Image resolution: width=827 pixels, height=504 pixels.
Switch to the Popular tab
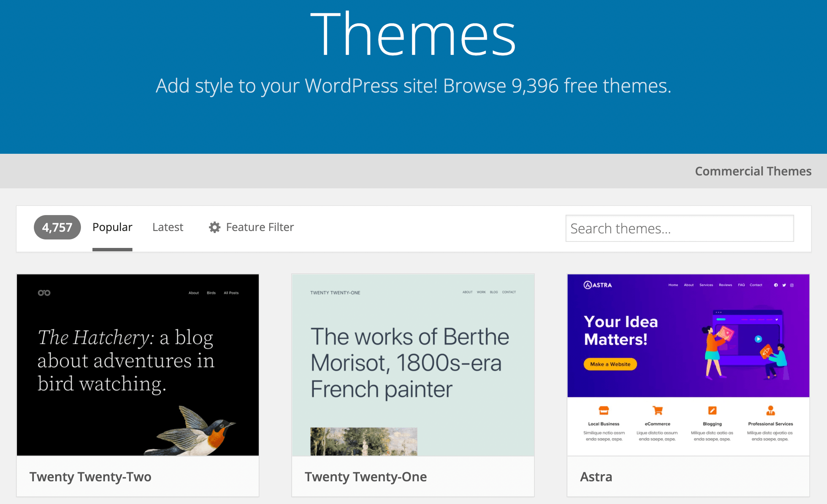[x=112, y=227]
